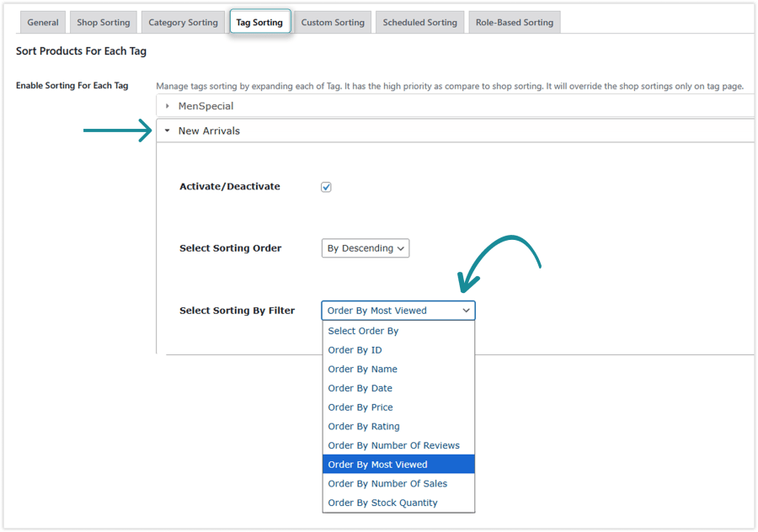This screenshot has height=532, width=758.
Task: Switch to the General tab
Action: [x=42, y=22]
